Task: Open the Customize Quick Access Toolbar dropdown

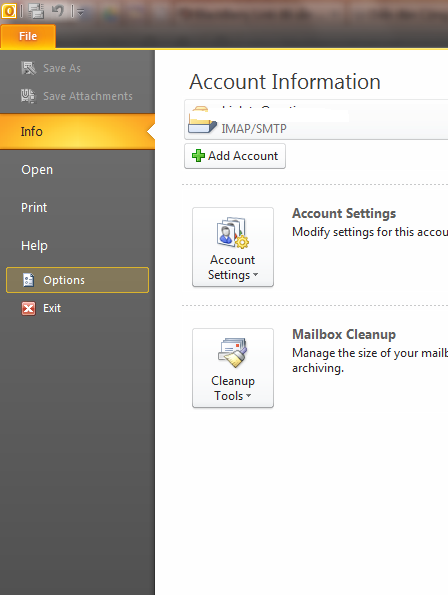Action: click(80, 12)
